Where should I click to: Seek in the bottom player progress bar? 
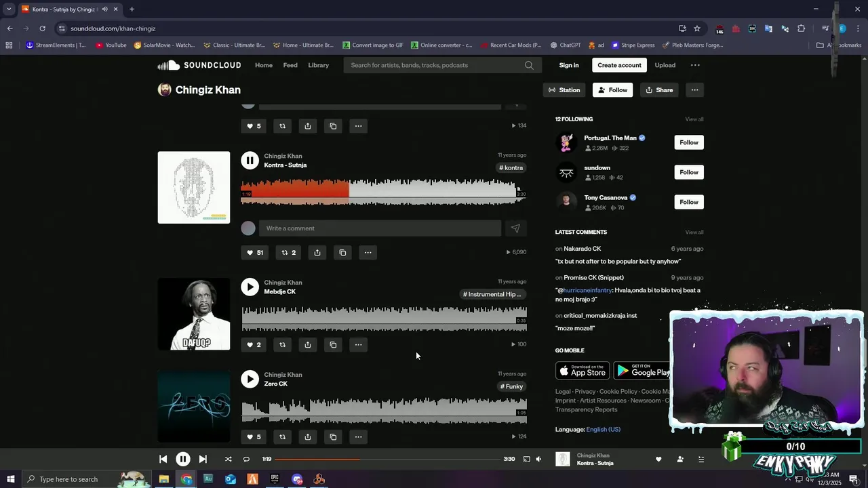(x=387, y=459)
